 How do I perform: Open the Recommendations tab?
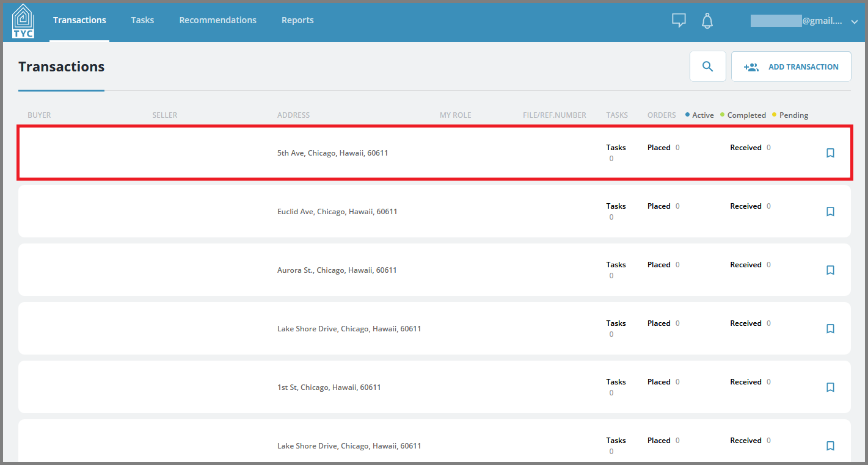(x=217, y=20)
